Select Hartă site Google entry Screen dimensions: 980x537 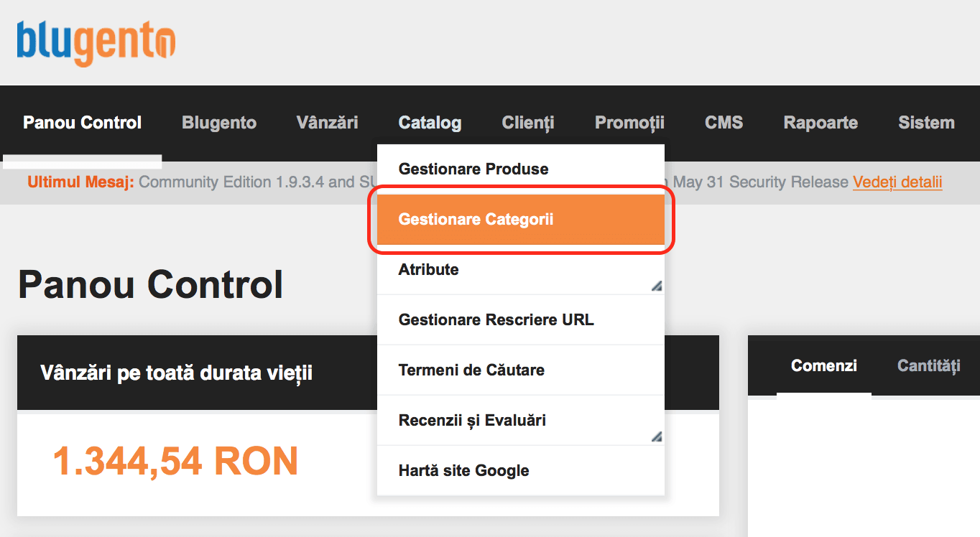pyautogui.click(x=520, y=471)
